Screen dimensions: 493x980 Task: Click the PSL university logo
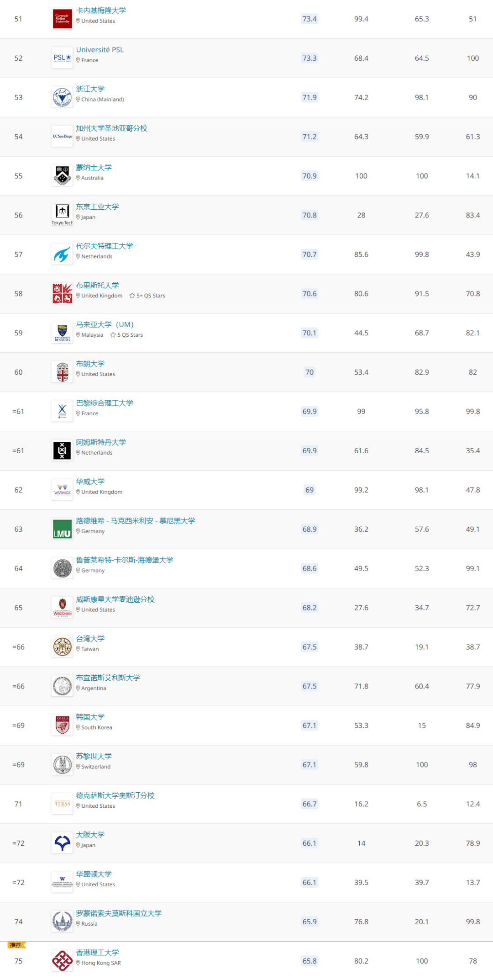click(62, 58)
